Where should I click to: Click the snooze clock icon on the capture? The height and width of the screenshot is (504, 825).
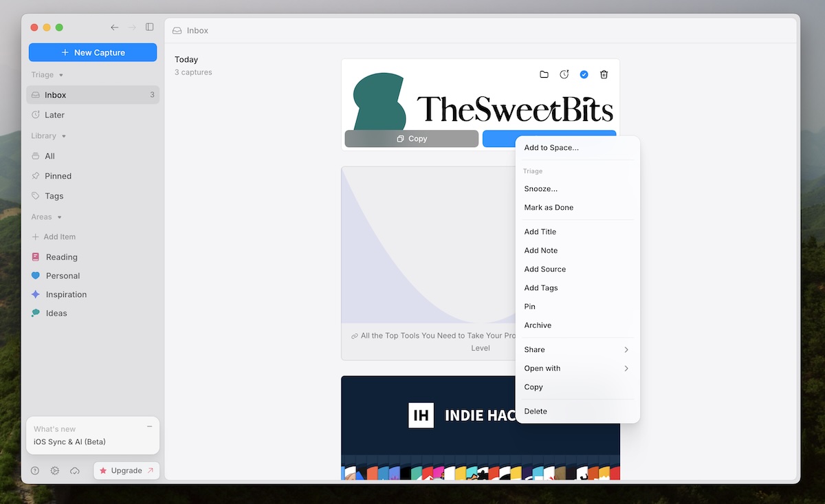click(564, 74)
